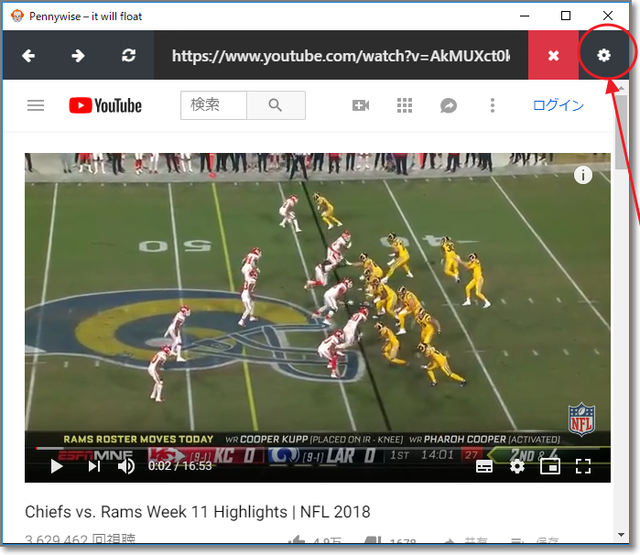The width and height of the screenshot is (640, 555).
Task: Click the YouTube search input field
Action: coord(213,105)
